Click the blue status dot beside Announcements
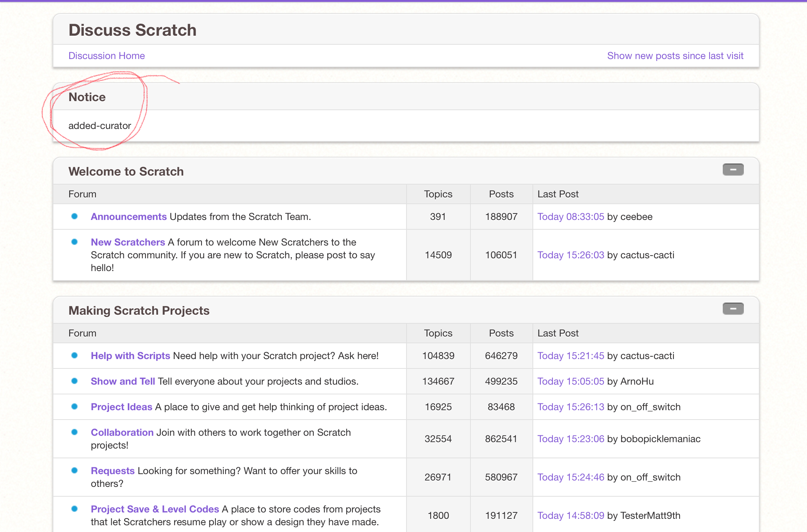 74,216
